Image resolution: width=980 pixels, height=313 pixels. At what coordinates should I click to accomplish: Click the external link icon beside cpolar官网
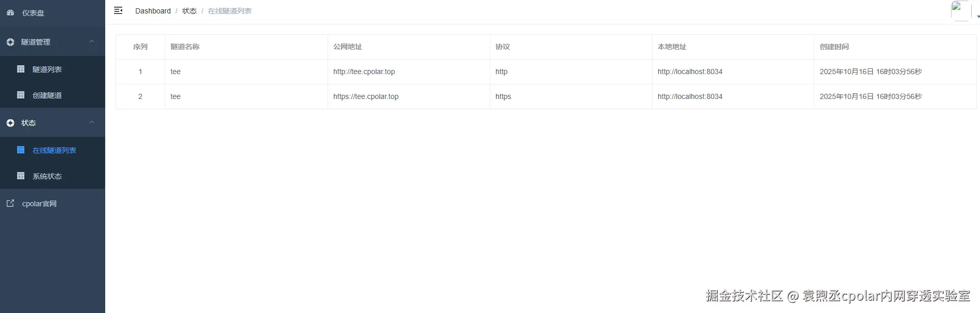[x=10, y=203]
